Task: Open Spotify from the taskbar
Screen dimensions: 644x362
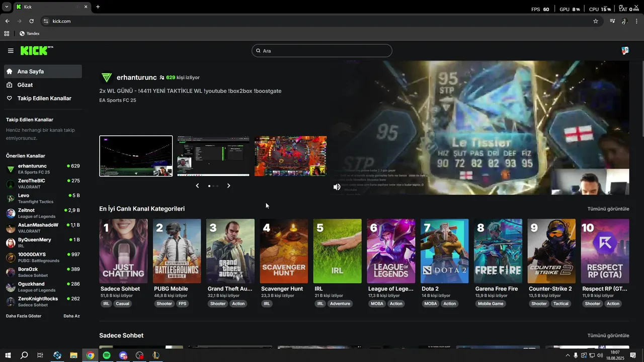Action: 107,355
